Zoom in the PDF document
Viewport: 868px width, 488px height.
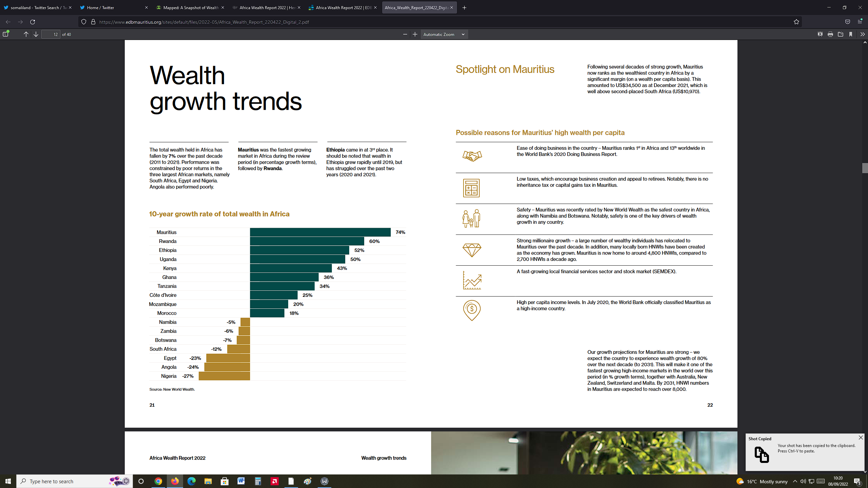point(415,34)
